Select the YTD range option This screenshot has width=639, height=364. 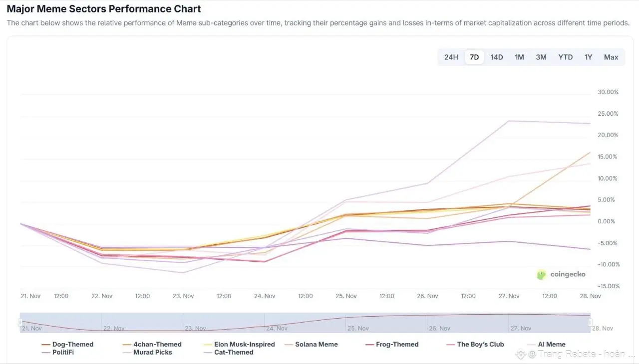tap(565, 57)
